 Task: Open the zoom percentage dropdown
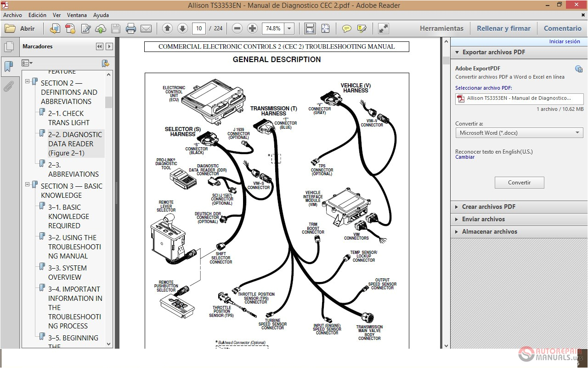[x=289, y=28]
